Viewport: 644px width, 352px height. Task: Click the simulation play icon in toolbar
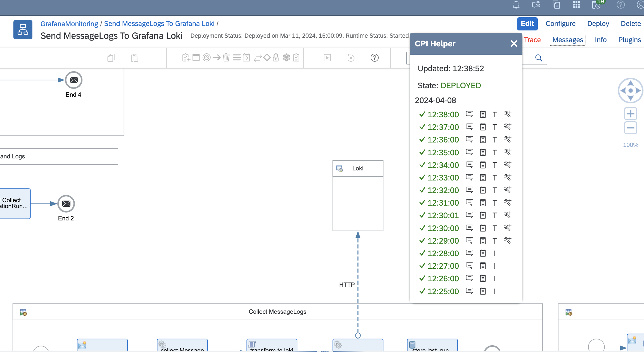327,58
